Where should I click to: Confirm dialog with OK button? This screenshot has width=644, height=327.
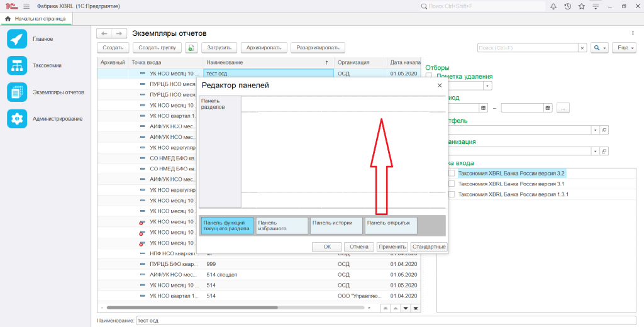327,247
